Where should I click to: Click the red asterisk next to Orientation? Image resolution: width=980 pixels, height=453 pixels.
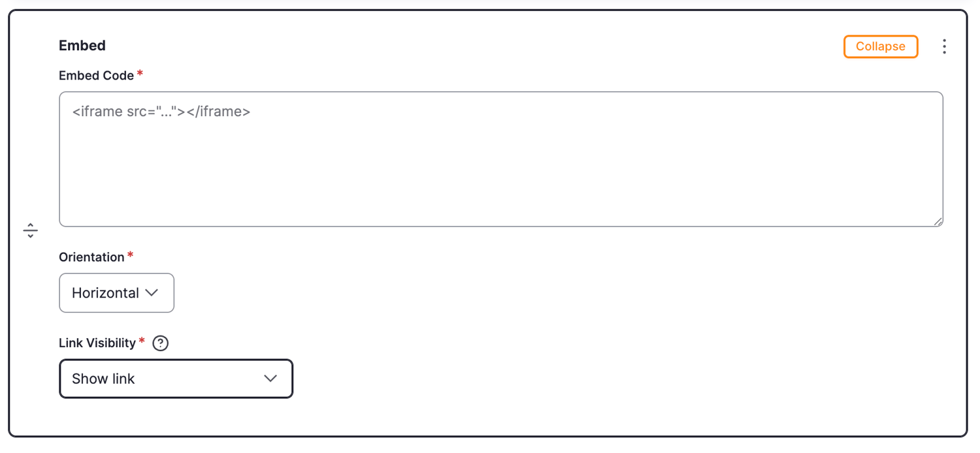click(x=130, y=255)
